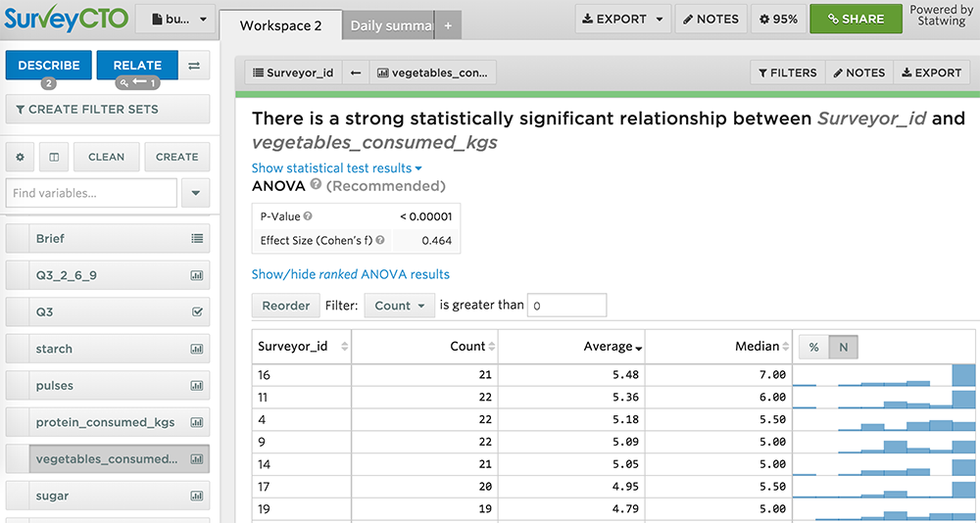Viewport: 980px width, 523px height.
Task: Select the Workspace 2 tab
Action: click(x=280, y=25)
